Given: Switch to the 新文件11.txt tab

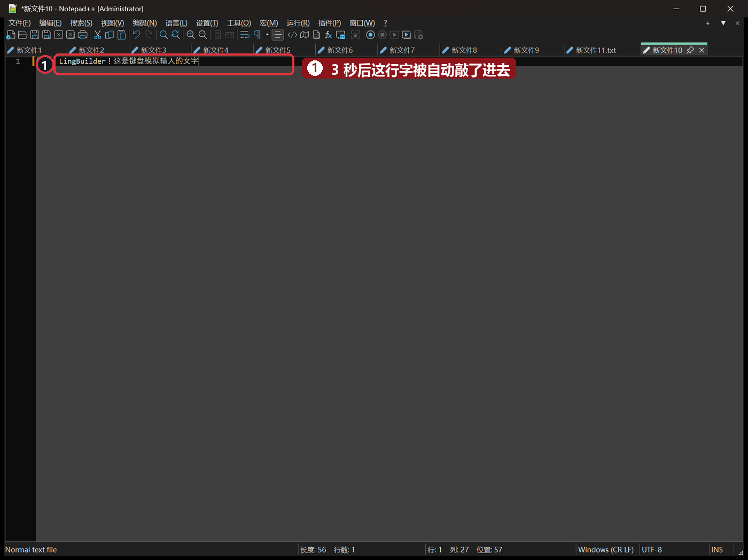Looking at the screenshot, I should click(x=596, y=50).
